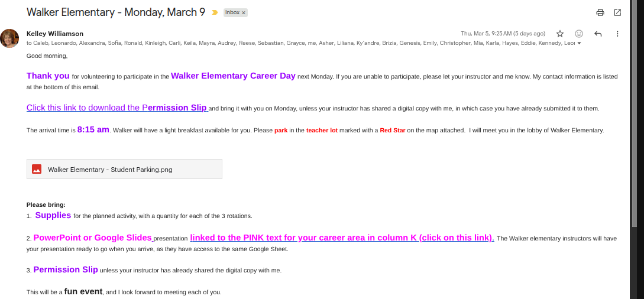644x299 pixels.
Task: Click the page's vertical scrollbar
Action: point(635,118)
